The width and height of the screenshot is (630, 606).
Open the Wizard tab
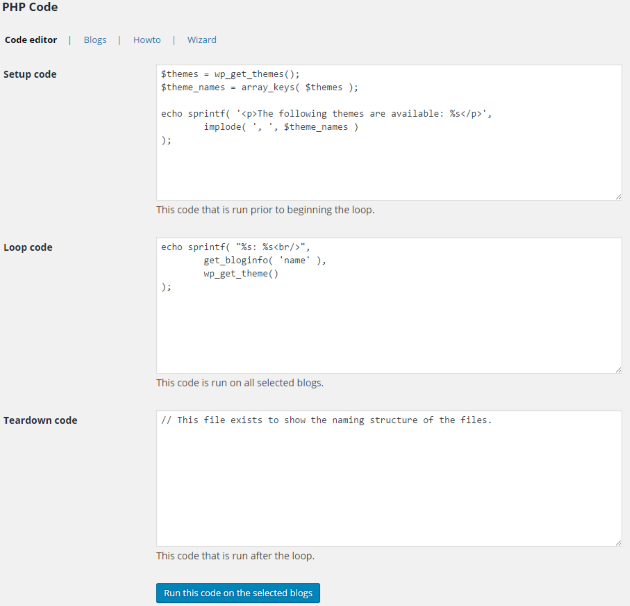(202, 40)
